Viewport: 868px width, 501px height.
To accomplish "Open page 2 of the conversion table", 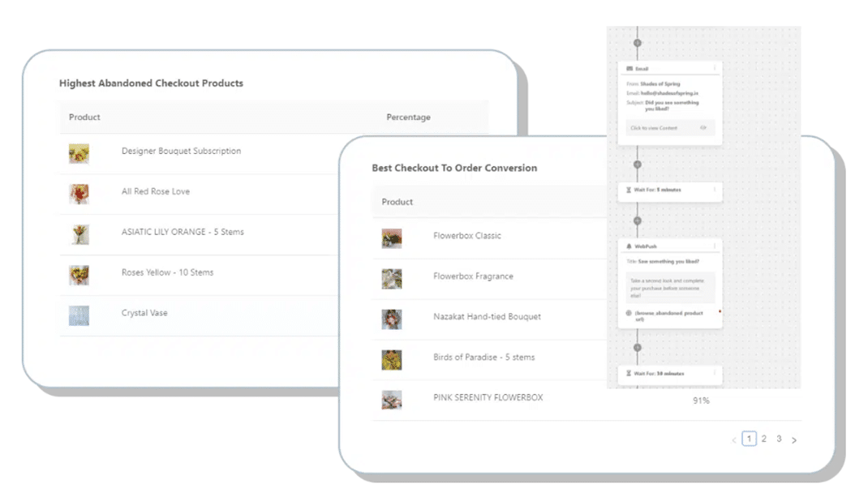I will click(x=763, y=439).
